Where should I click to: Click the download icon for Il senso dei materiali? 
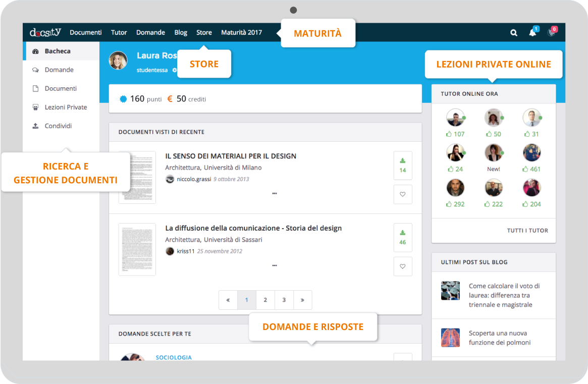pyautogui.click(x=403, y=161)
